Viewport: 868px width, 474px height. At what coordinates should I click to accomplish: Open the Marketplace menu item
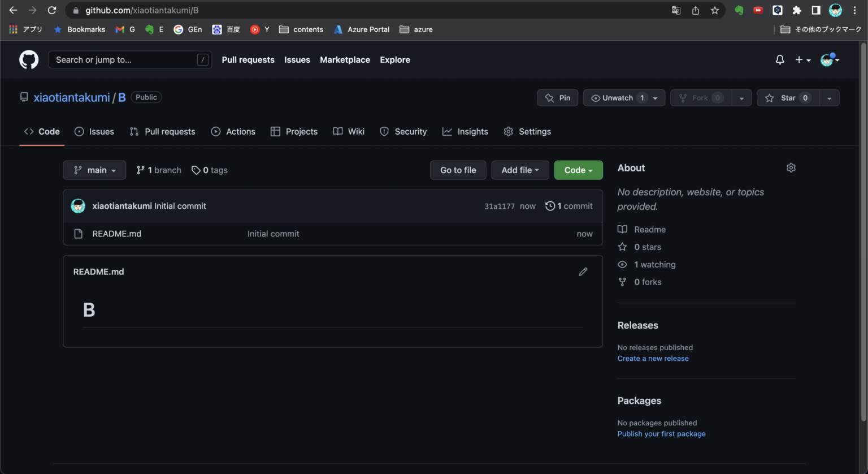tap(345, 59)
